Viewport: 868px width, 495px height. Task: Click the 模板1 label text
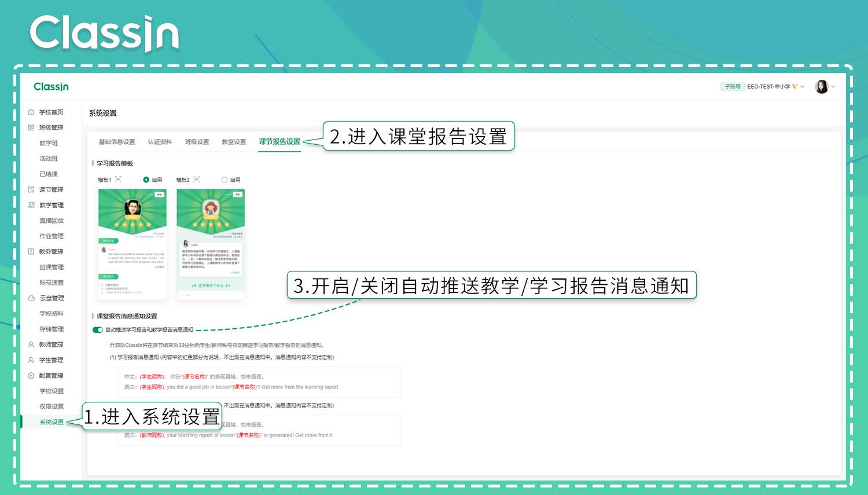coord(105,180)
